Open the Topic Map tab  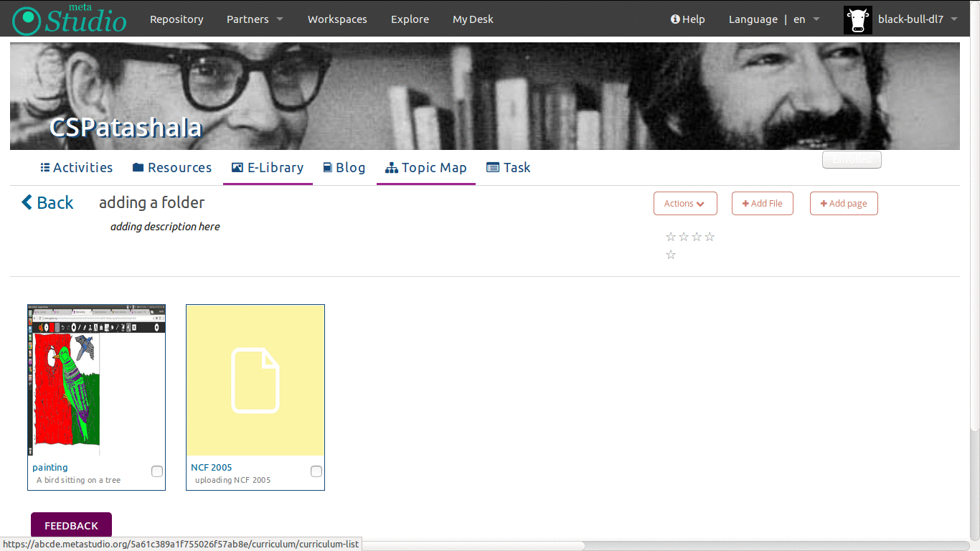click(x=426, y=168)
